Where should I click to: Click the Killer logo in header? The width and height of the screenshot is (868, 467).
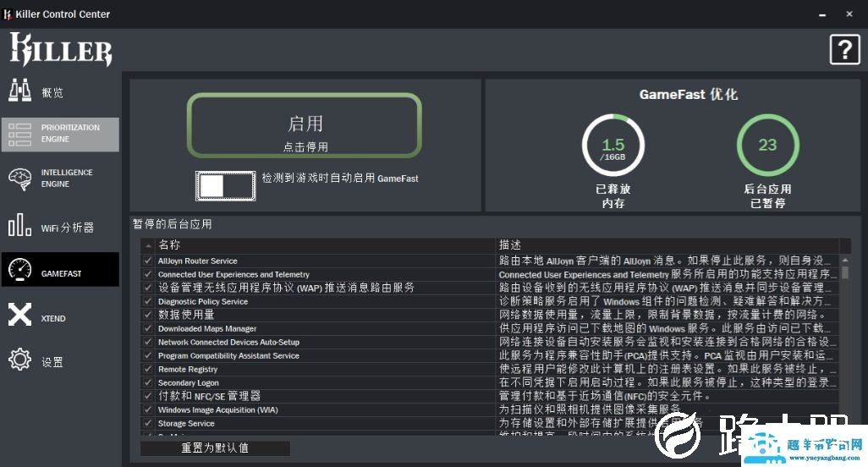(x=61, y=49)
